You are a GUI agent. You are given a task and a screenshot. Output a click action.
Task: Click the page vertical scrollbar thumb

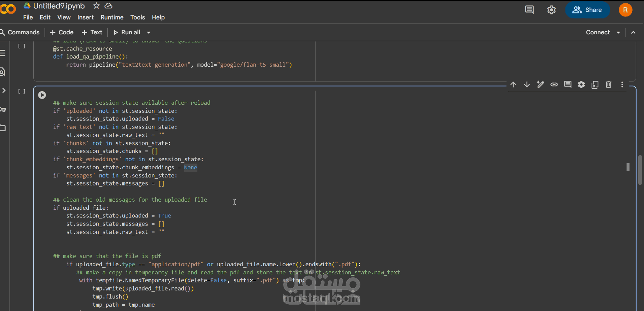point(640,170)
